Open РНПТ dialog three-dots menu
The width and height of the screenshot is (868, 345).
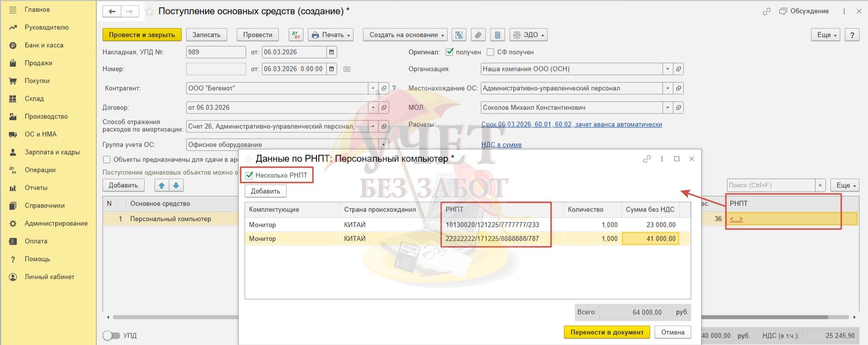662,159
